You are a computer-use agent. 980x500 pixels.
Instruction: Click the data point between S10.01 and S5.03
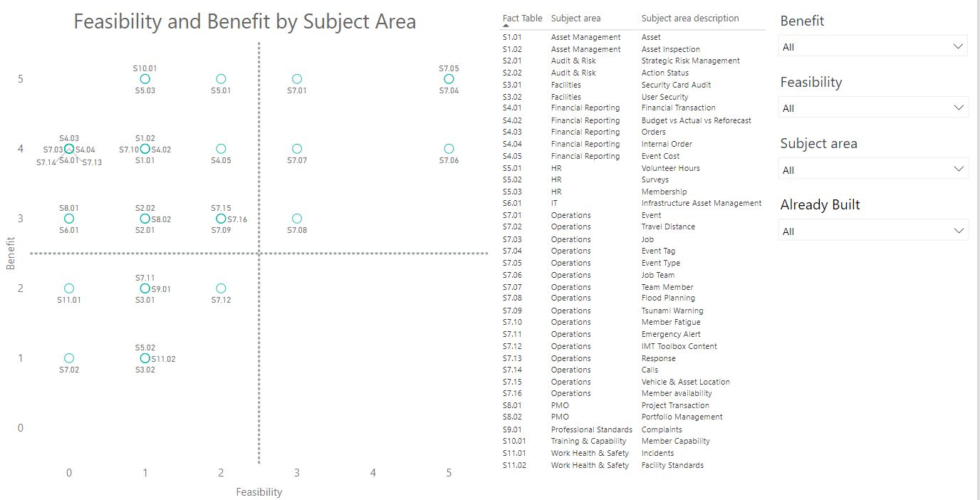(145, 79)
